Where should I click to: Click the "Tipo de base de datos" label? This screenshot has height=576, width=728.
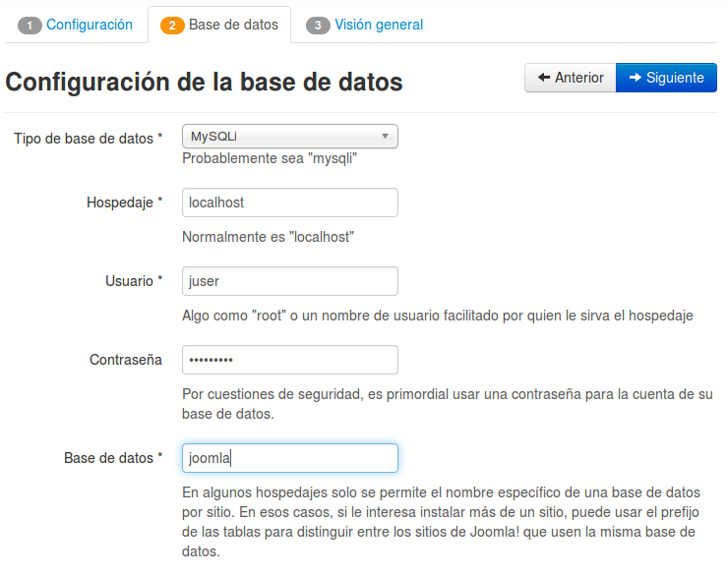88,139
